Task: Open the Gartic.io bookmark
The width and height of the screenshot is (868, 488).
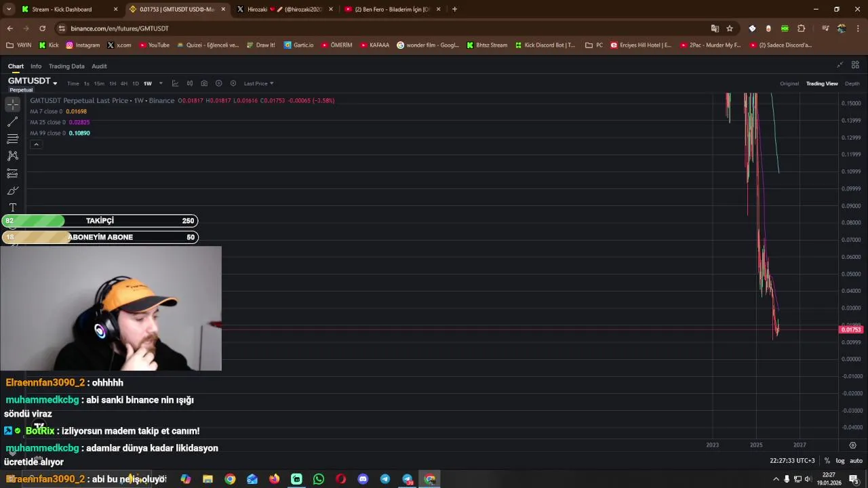Action: (298, 45)
